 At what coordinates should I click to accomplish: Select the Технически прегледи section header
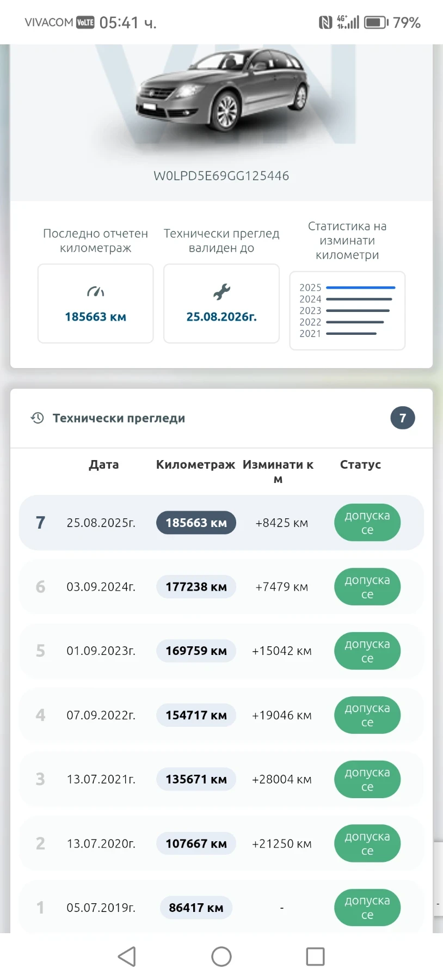tap(119, 418)
